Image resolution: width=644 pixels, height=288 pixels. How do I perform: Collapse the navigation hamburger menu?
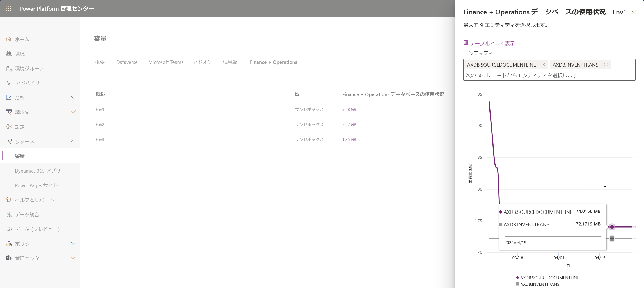tap(8, 24)
